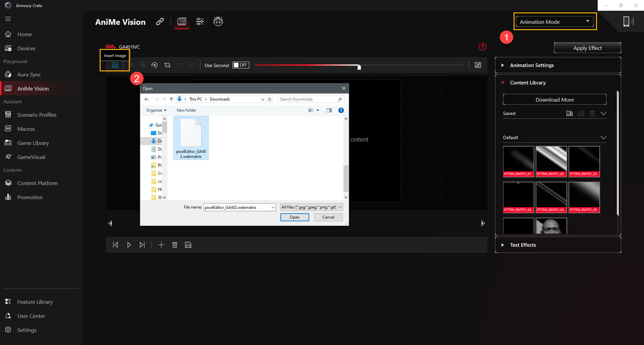Screen dimensions: 644x345
Task: Click the Apply Effect button
Action: (587, 48)
